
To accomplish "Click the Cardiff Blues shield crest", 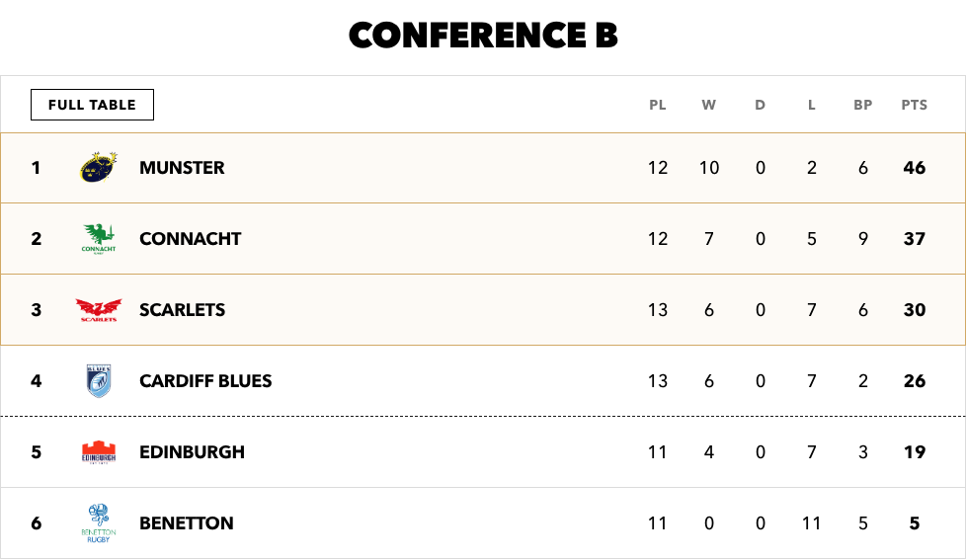I will click(99, 380).
